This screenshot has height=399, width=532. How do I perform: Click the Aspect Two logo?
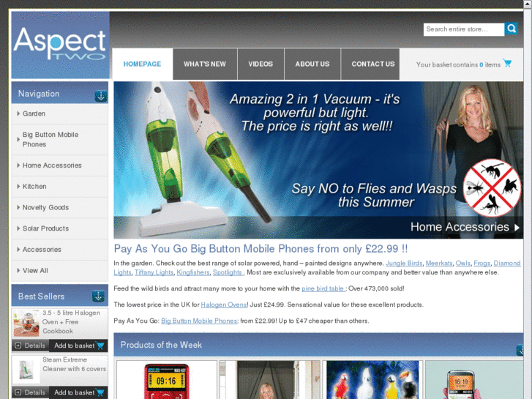(61, 45)
